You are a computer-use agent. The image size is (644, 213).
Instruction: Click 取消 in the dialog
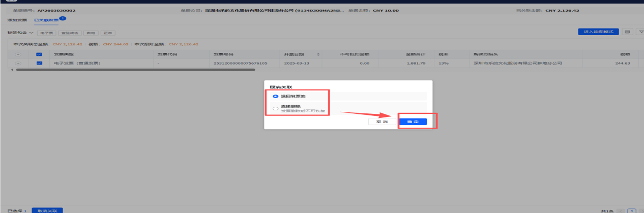pos(382,122)
